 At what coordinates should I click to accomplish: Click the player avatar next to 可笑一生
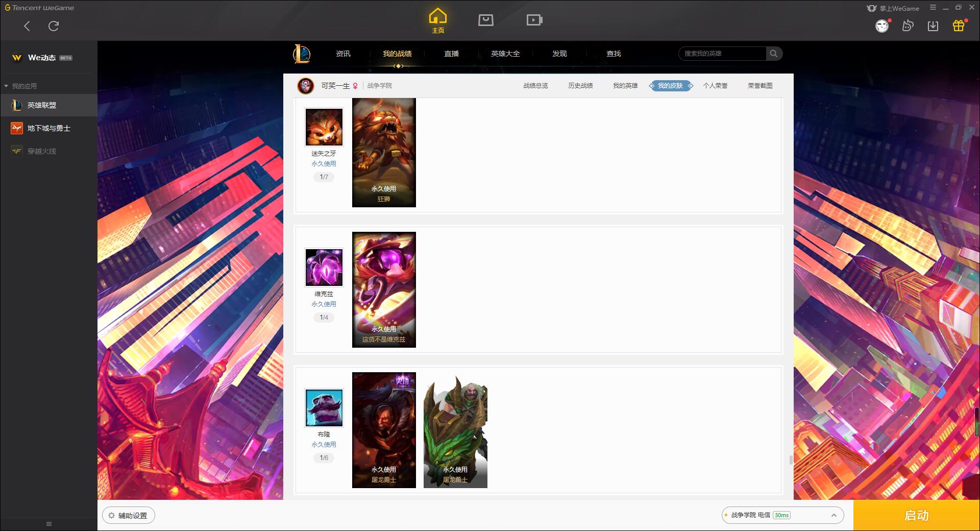pyautogui.click(x=306, y=86)
